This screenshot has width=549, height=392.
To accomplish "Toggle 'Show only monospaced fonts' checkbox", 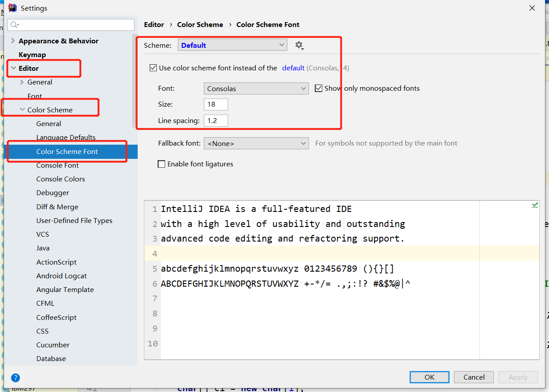I will tap(318, 88).
